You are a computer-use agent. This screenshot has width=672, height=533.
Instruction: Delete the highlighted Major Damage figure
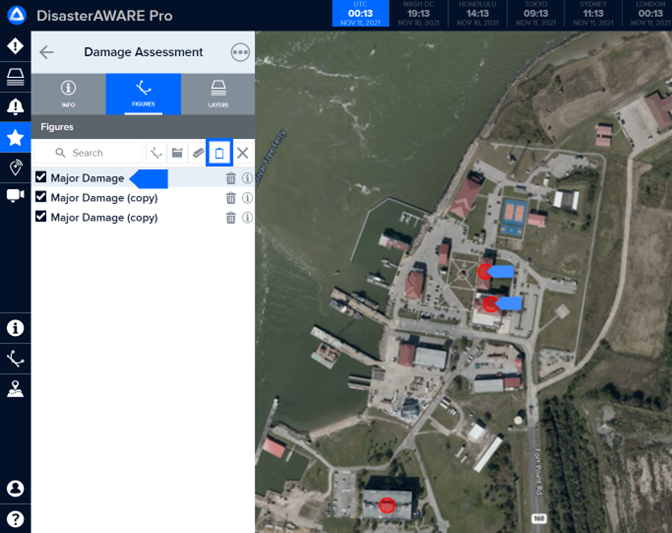pos(231,178)
